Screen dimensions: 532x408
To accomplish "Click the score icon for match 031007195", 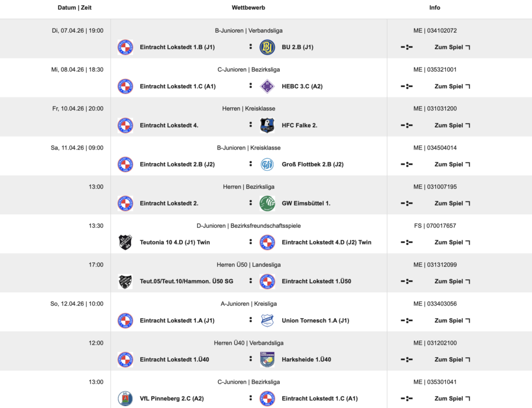I will tap(406, 203).
